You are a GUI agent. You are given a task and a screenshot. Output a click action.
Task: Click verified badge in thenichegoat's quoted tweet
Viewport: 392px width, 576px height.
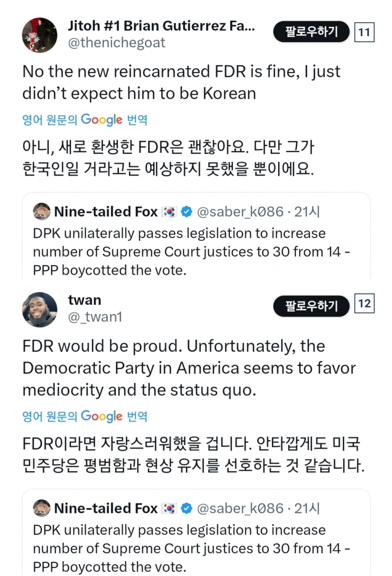tap(187, 212)
